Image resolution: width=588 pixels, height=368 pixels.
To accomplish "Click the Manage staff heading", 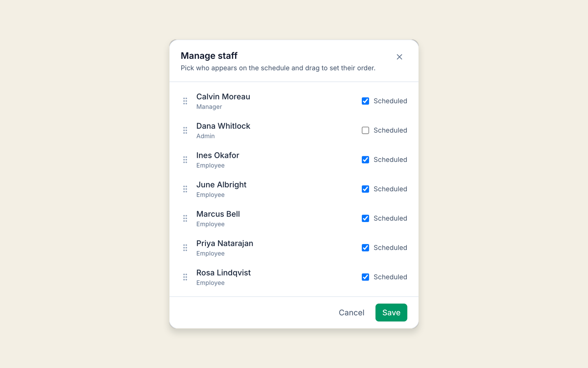I will point(209,56).
